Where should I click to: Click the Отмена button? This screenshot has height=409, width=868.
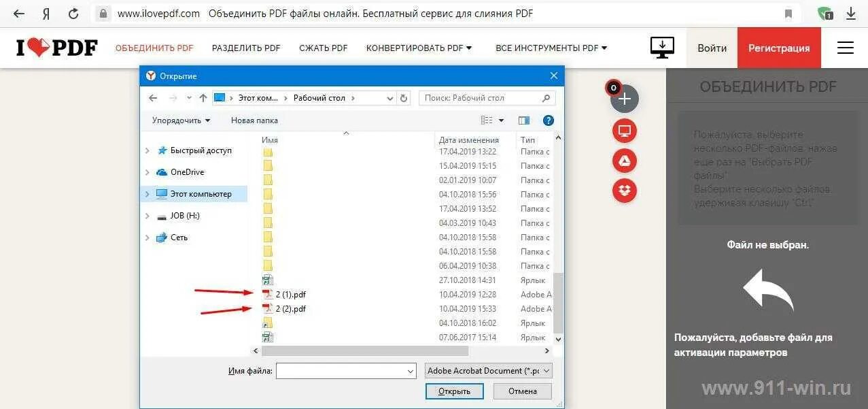pyautogui.click(x=522, y=391)
